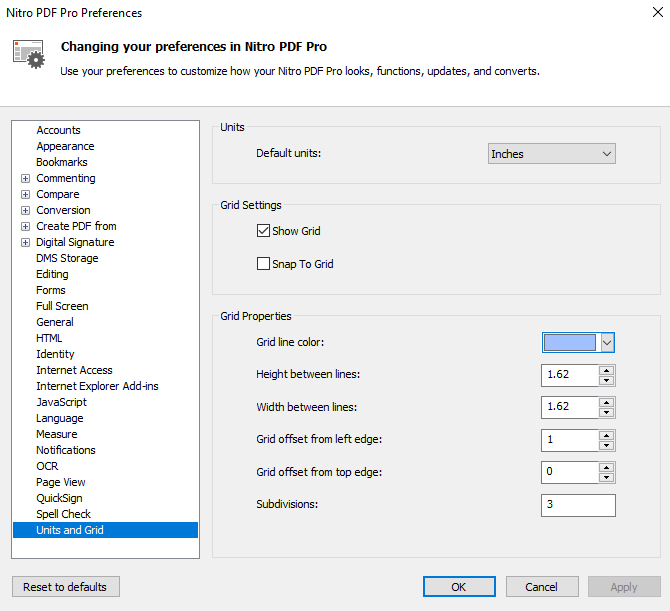Select Internet Explorer Add-ins category
Viewport: 670px width, 611px height.
(97, 386)
